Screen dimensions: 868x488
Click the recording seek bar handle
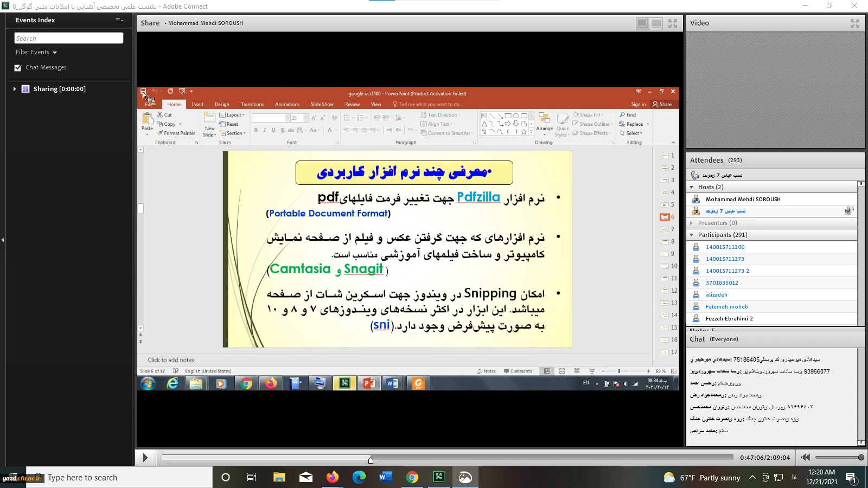[x=371, y=460]
